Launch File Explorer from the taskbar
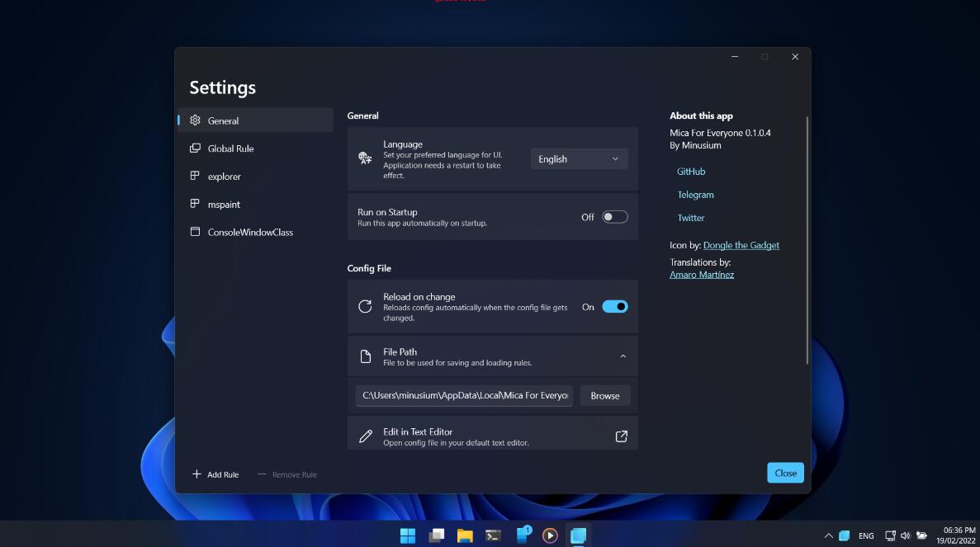 tap(464, 535)
